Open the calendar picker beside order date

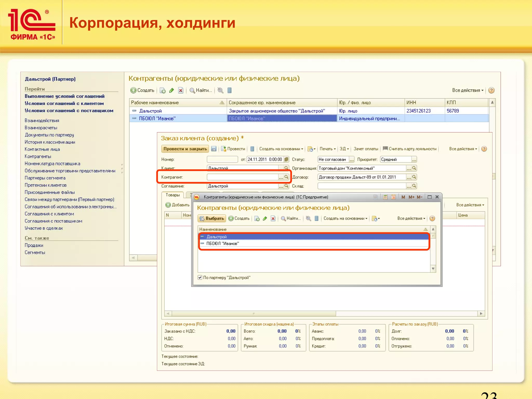coord(286,159)
